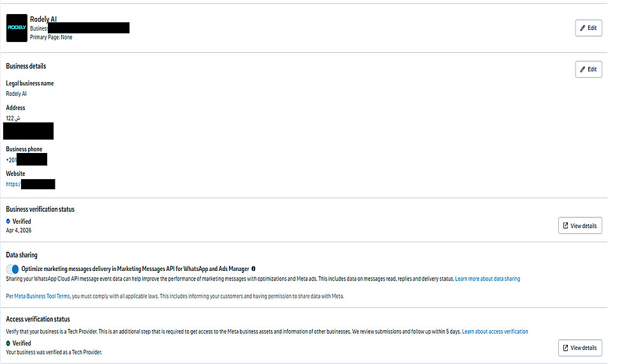Viewport: 638px width, 364px height.
Task: Click the Data sharing section heading
Action: (x=22, y=255)
